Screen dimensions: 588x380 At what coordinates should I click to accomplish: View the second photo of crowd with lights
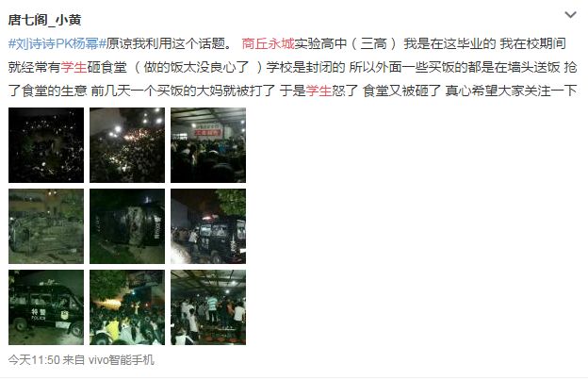click(127, 145)
